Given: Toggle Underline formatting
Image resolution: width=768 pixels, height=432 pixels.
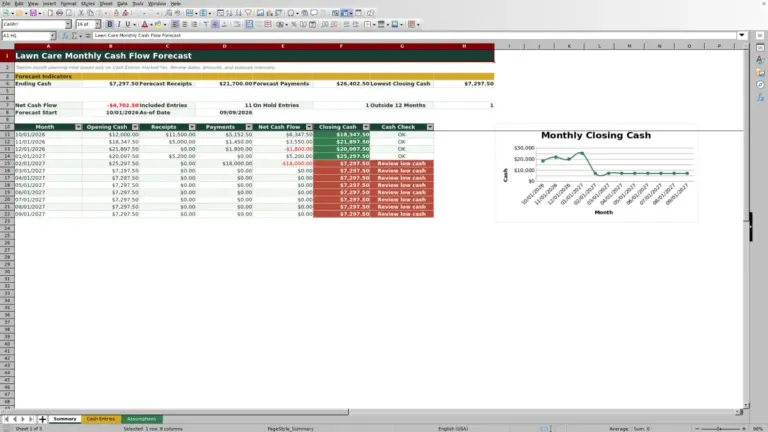Looking at the screenshot, I should 128,24.
